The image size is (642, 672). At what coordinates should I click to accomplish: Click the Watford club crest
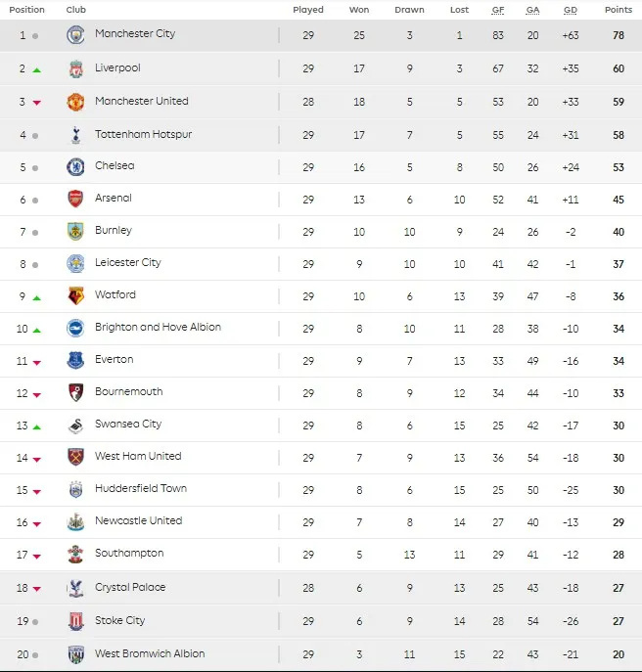(x=76, y=296)
